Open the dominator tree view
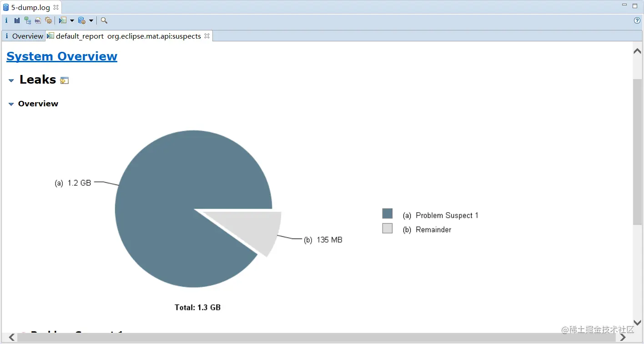The image size is (644, 344). point(28,20)
